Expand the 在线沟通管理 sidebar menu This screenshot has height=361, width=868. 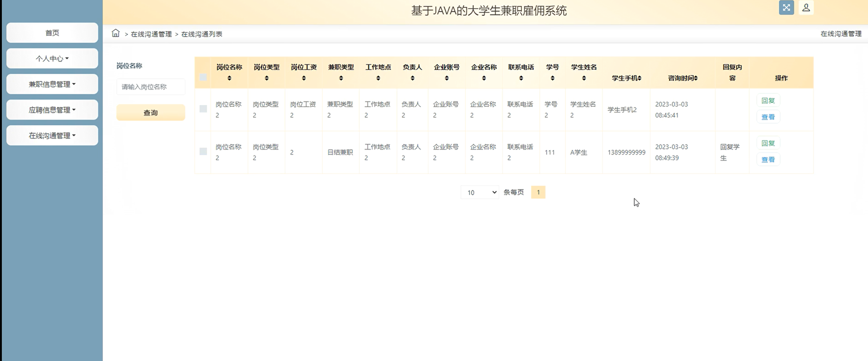52,135
